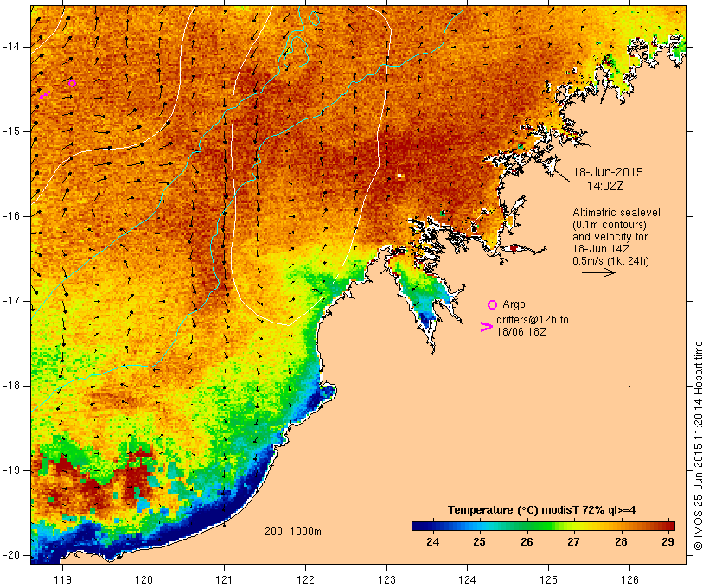
Task: Click the "0.5m/s (1kt 24h)" text
Action: 610,261
